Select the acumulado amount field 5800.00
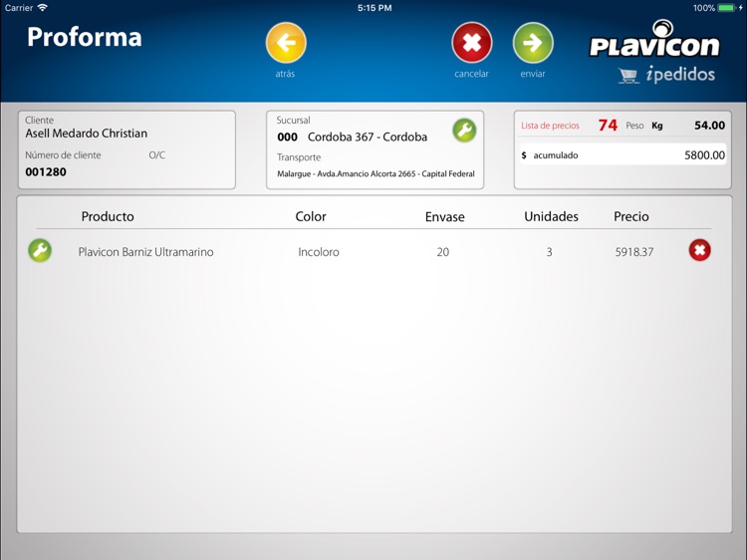 [x=622, y=154]
